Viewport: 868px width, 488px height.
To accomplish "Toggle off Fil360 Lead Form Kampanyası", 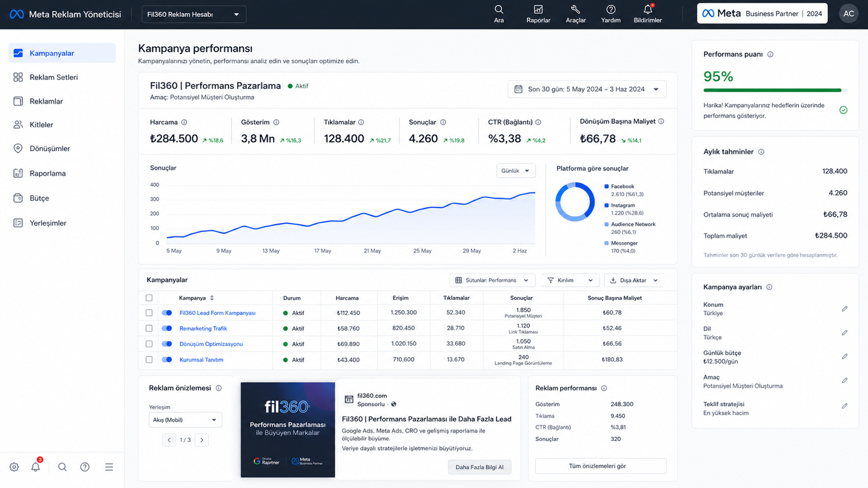I will point(167,313).
